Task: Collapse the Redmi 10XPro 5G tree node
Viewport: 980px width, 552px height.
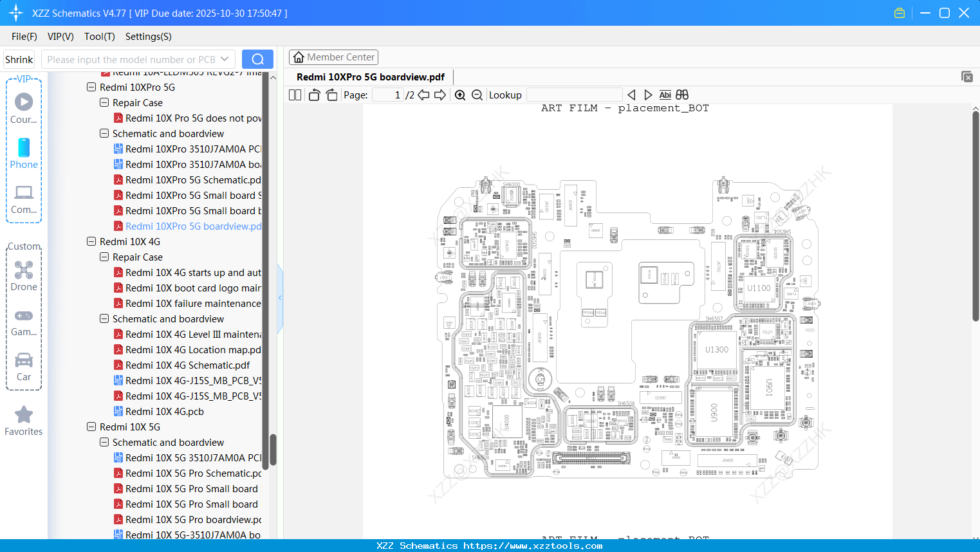Action: point(91,87)
